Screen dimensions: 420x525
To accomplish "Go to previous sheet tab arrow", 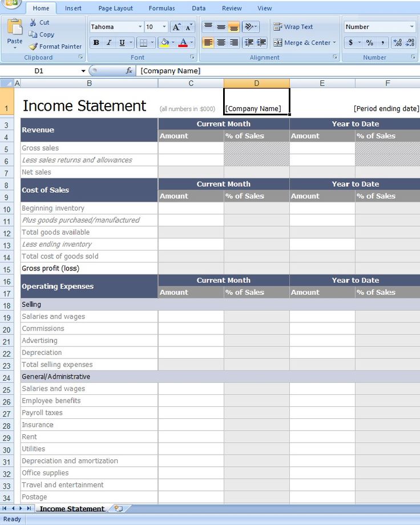I will (13, 508).
